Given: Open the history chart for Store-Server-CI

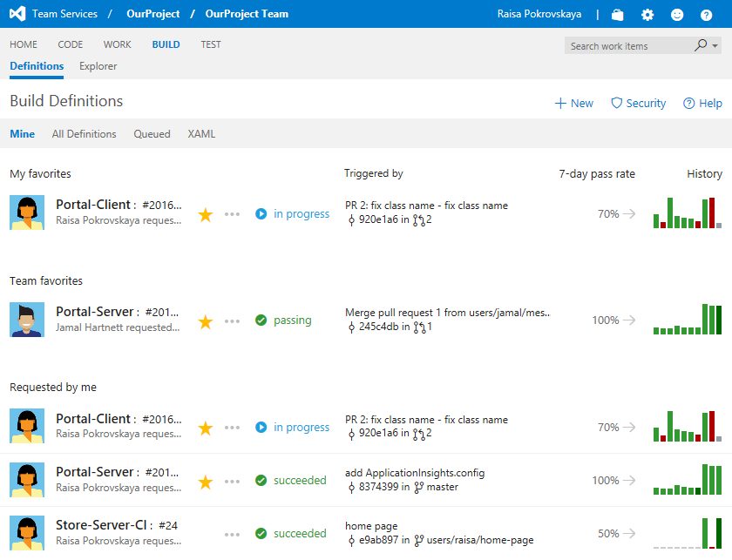Looking at the screenshot, I should pos(688,533).
